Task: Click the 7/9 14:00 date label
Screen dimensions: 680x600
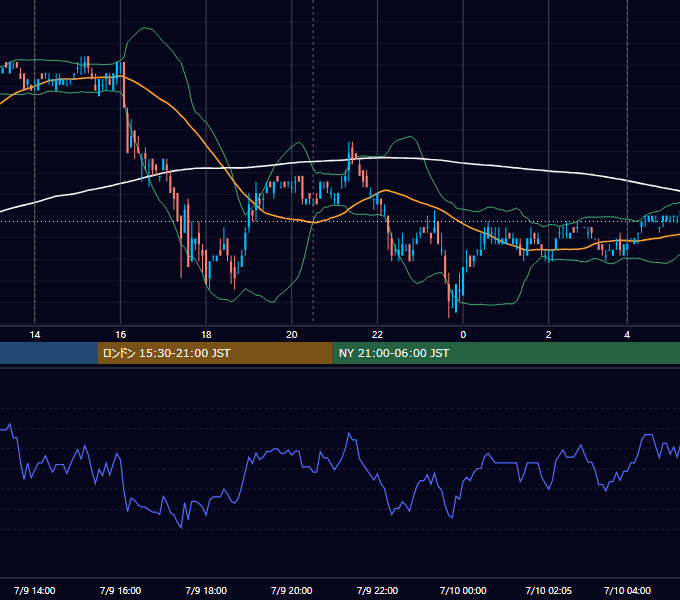Action: pos(35,590)
